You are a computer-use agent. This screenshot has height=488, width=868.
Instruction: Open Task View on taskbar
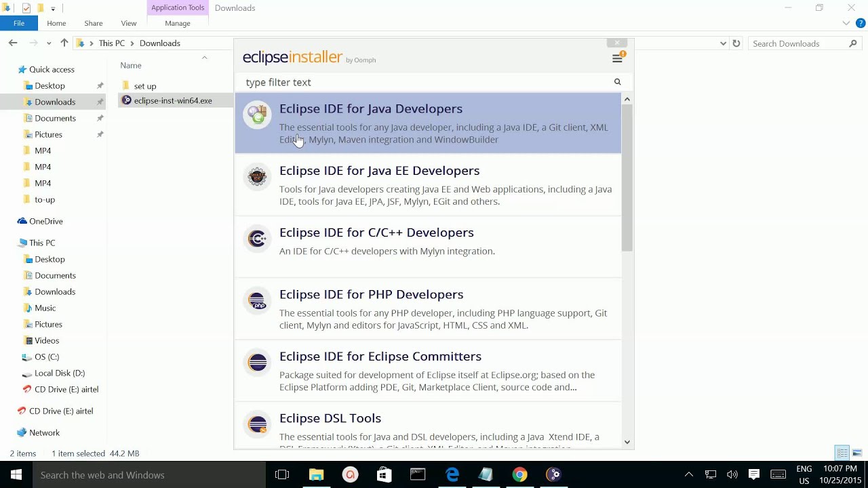pyautogui.click(x=282, y=474)
